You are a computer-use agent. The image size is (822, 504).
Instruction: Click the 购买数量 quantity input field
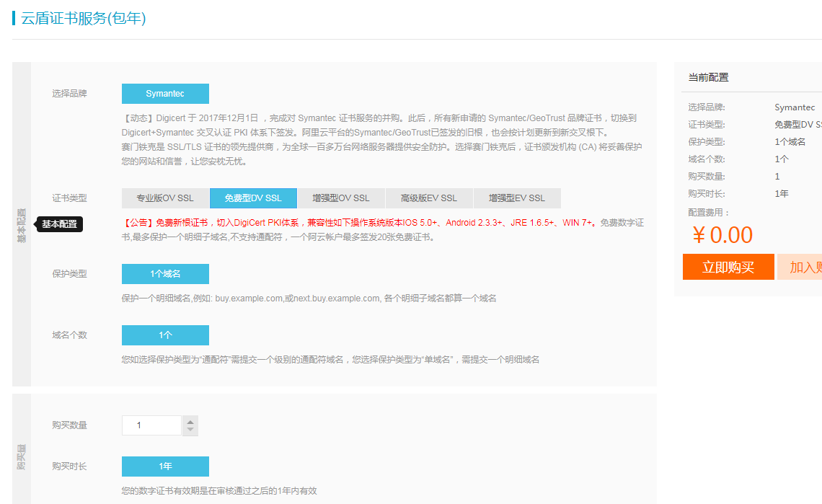click(151, 425)
